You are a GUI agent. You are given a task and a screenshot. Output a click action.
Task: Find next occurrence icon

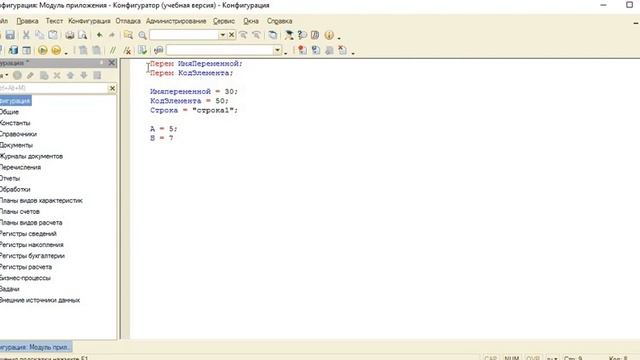(x=243, y=35)
